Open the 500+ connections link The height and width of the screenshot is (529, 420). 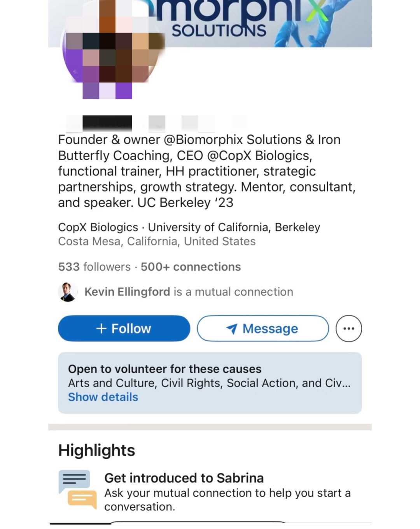pyautogui.click(x=191, y=267)
